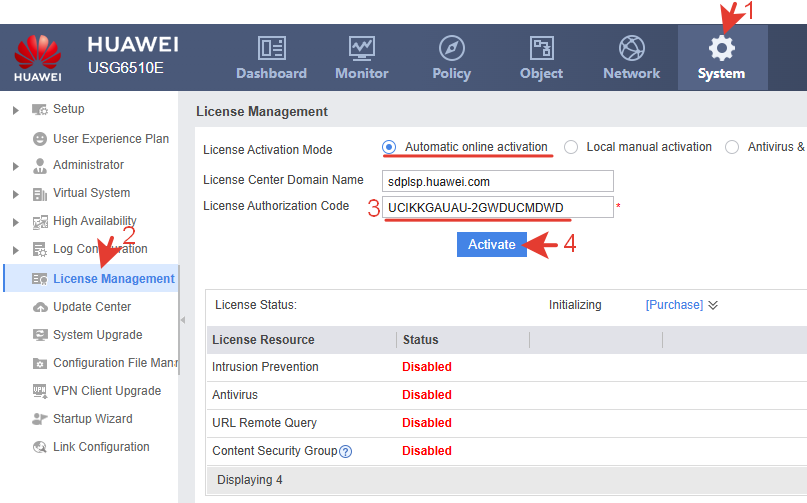Screen dimensions: 807x503
Task: Select Automatic online activation mode
Action: [389, 147]
